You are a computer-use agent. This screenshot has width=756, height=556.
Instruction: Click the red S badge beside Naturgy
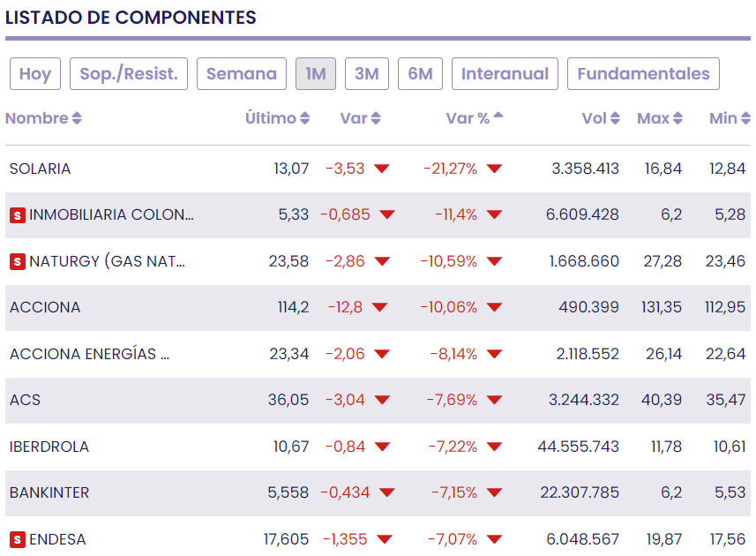tap(17, 261)
